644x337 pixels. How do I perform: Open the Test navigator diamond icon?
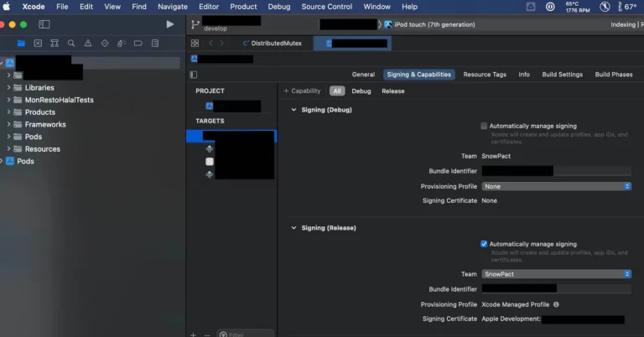pyautogui.click(x=105, y=43)
